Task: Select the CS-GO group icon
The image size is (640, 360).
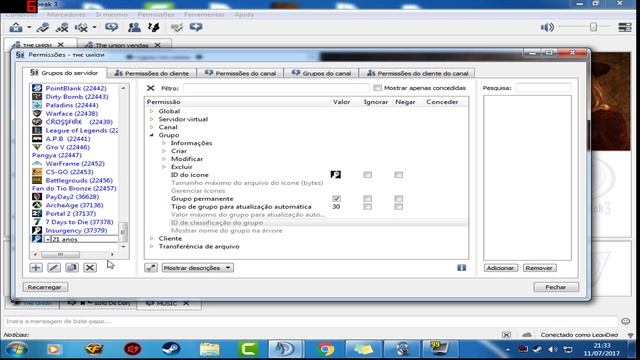Action: [37, 172]
